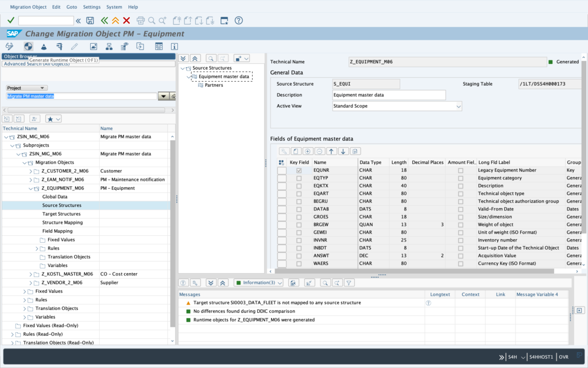The image size is (588, 368).
Task: Click the Description input field
Action: pyautogui.click(x=389, y=95)
